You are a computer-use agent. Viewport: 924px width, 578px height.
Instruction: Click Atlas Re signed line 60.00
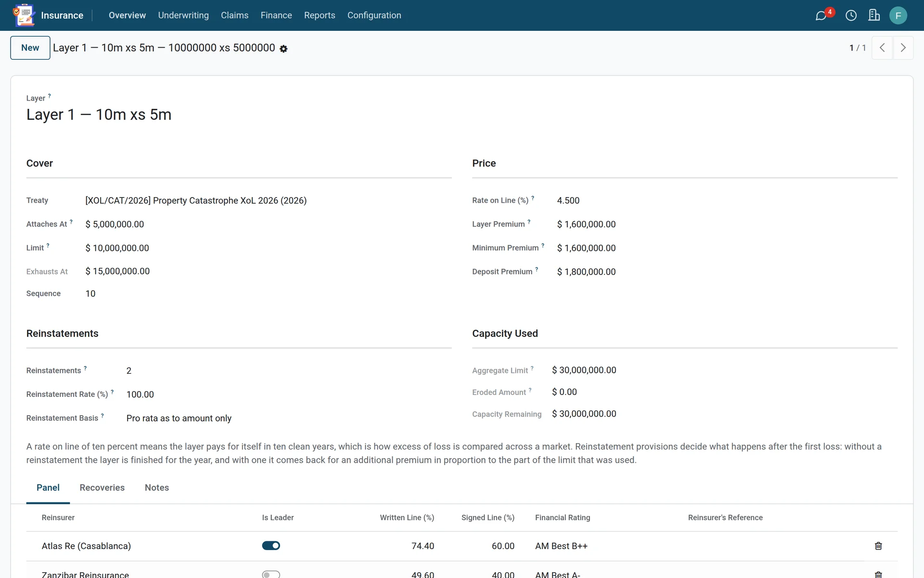(x=503, y=546)
